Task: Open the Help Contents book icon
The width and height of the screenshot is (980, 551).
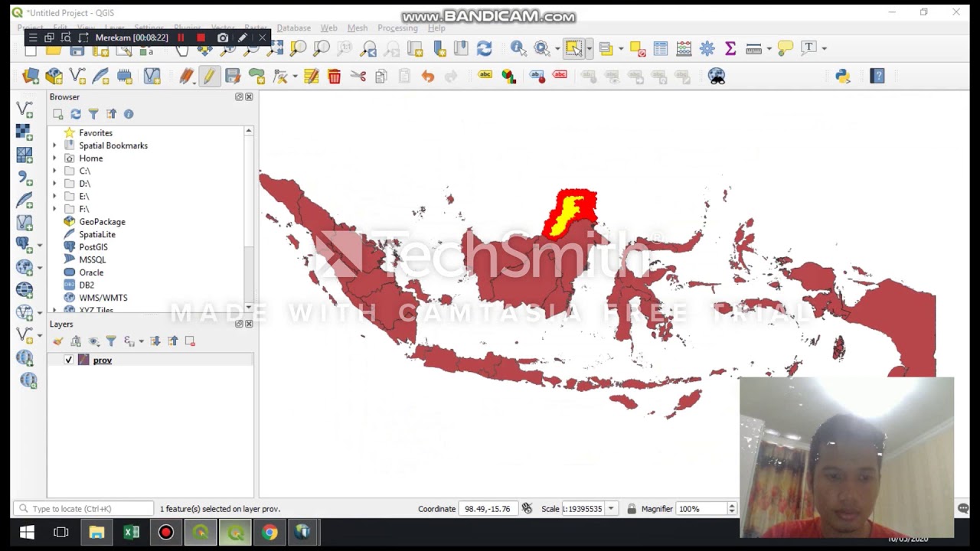Action: click(877, 76)
